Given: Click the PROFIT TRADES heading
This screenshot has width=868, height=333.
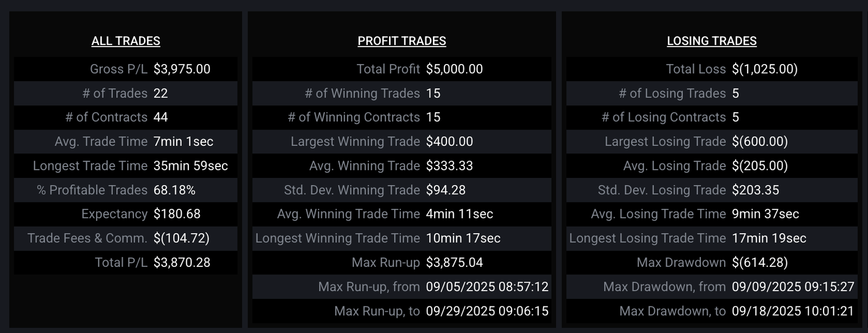Looking at the screenshot, I should click(401, 41).
